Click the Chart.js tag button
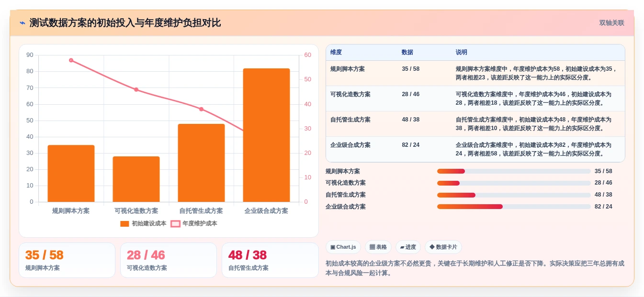The image size is (644, 297). pos(343,247)
